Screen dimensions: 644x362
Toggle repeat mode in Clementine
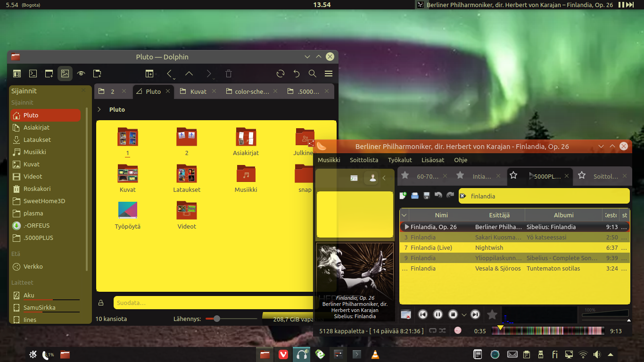(433, 331)
